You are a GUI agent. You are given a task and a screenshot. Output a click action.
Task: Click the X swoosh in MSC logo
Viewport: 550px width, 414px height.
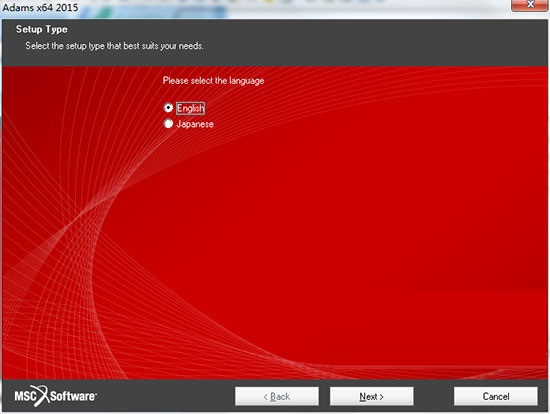point(43,396)
